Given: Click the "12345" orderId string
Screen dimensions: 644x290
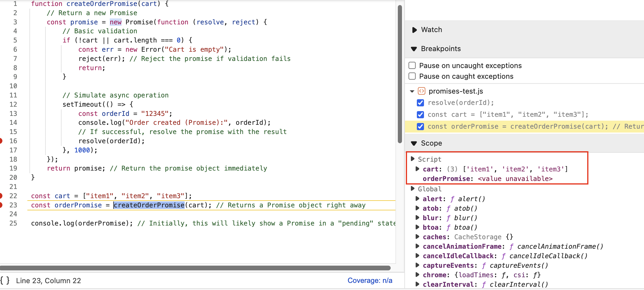Looking at the screenshot, I should point(155,114).
